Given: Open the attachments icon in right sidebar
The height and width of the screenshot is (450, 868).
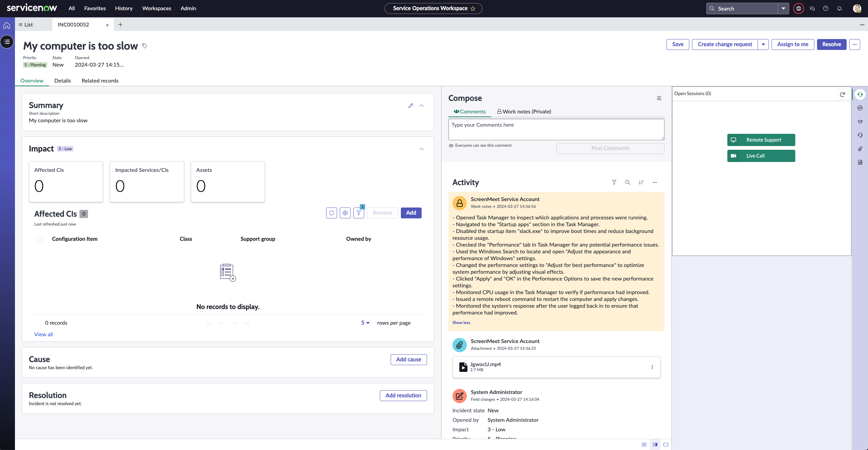Looking at the screenshot, I should [860, 149].
